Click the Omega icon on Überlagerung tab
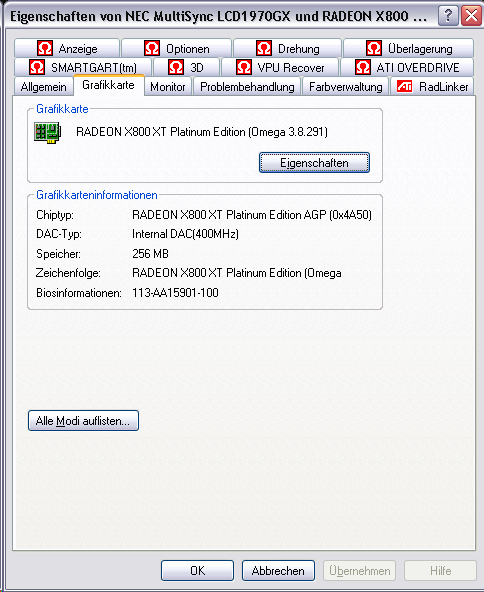The height and width of the screenshot is (592, 484). click(x=374, y=48)
